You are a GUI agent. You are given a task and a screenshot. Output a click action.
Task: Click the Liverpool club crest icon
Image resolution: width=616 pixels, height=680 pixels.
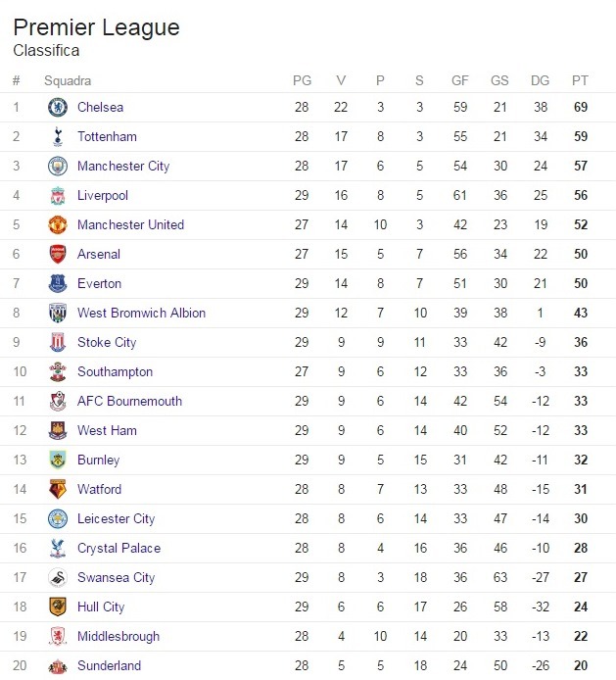coord(57,196)
